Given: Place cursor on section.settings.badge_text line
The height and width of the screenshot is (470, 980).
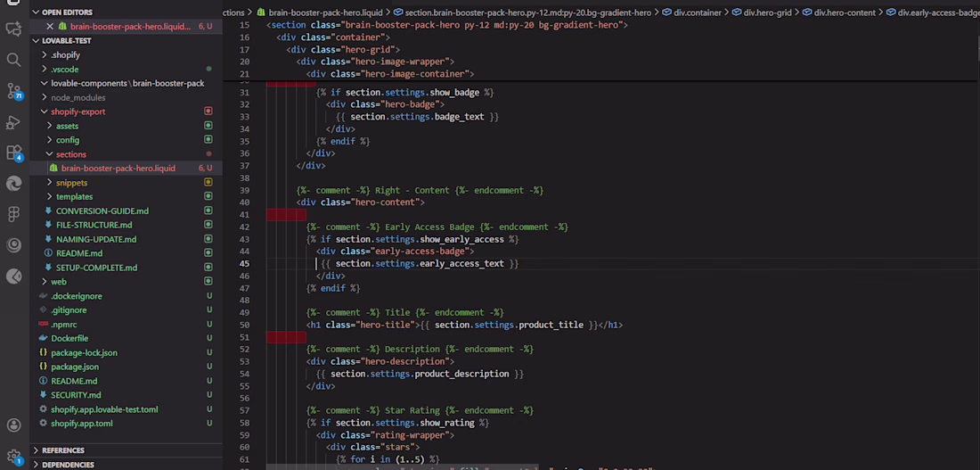Looking at the screenshot, I should click(418, 117).
